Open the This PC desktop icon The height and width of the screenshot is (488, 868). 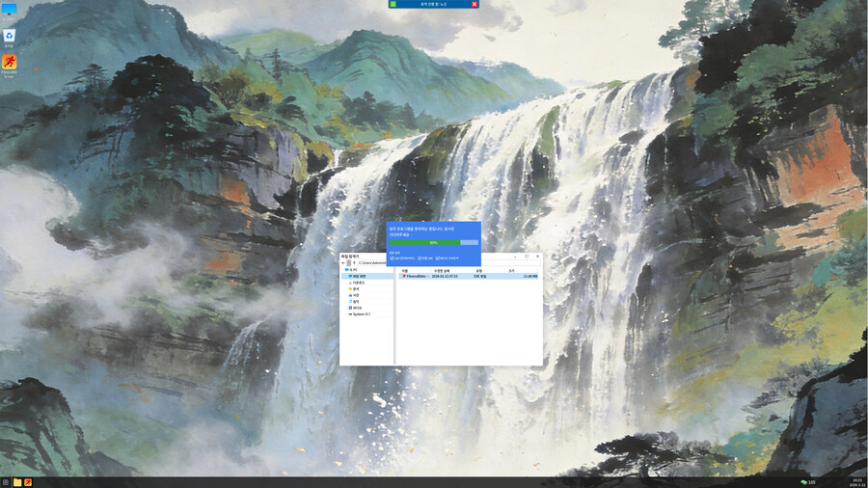[10, 11]
